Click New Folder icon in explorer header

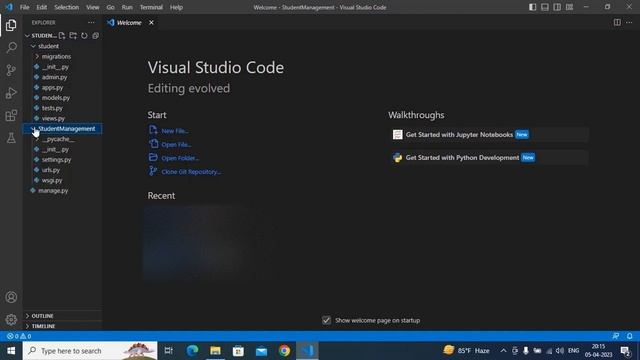coord(73,36)
